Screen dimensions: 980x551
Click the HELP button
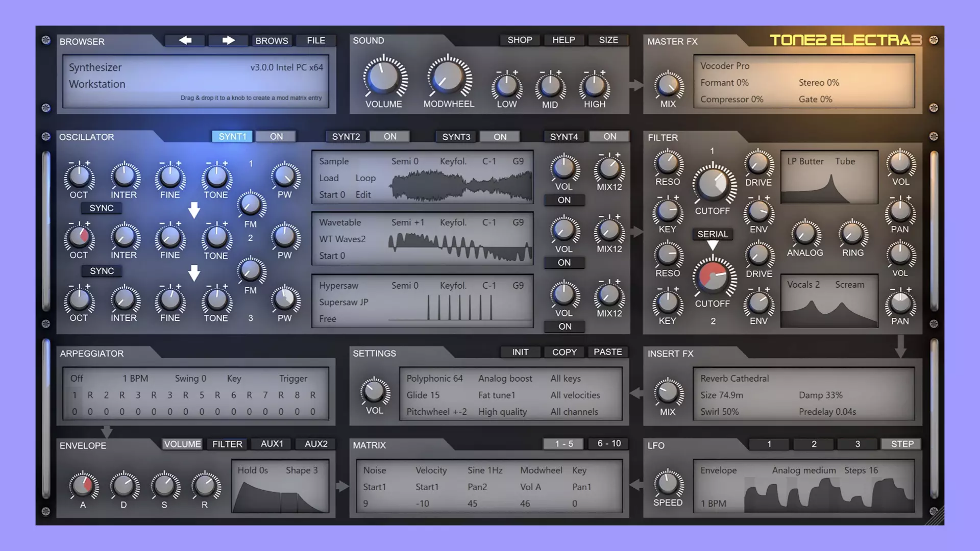click(x=563, y=40)
